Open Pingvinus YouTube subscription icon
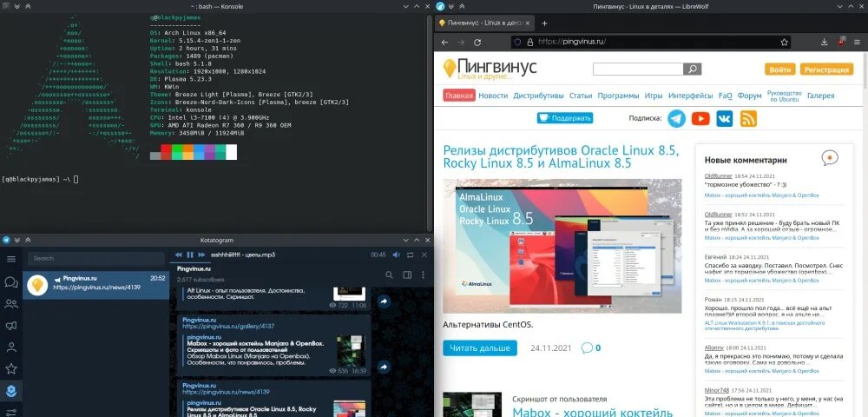The image size is (868, 417). (700, 118)
